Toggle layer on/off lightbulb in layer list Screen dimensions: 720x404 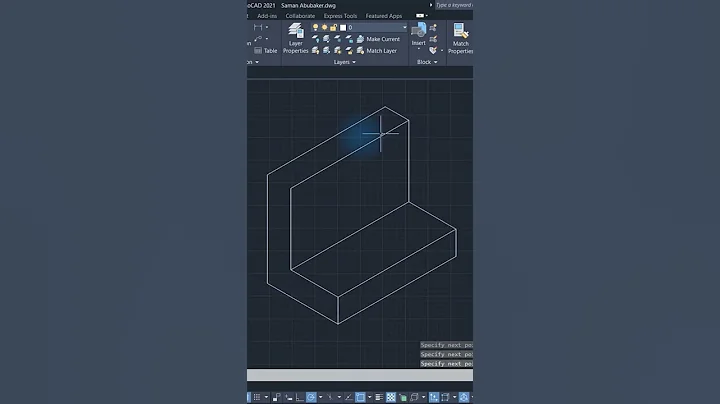pyautogui.click(x=315, y=28)
